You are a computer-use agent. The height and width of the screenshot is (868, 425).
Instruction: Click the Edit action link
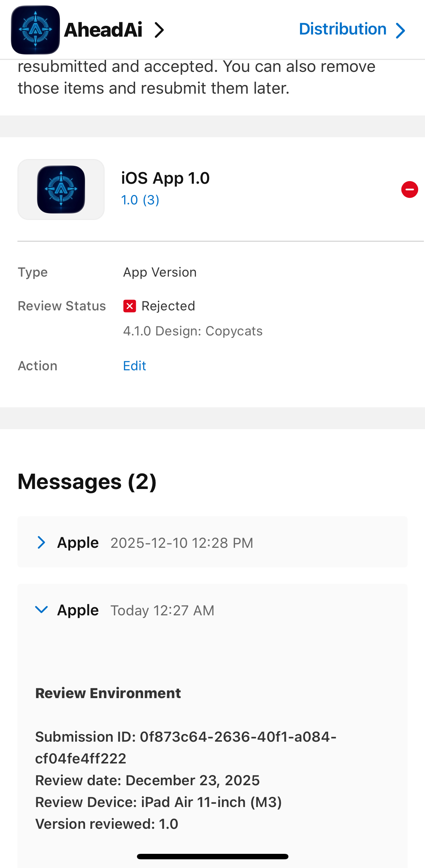click(x=134, y=366)
